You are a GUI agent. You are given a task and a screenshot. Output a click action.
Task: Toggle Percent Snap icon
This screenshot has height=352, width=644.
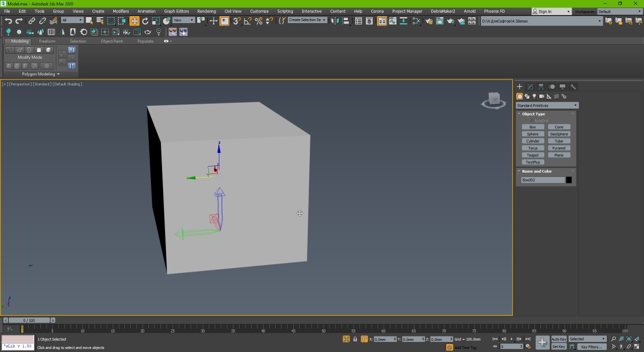tap(259, 21)
